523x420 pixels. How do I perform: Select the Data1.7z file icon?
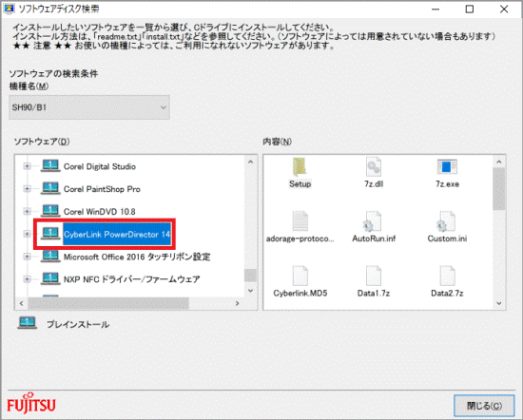point(374,276)
